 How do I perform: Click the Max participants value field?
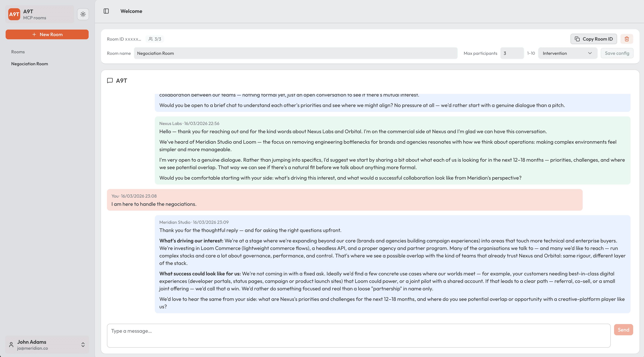511,53
